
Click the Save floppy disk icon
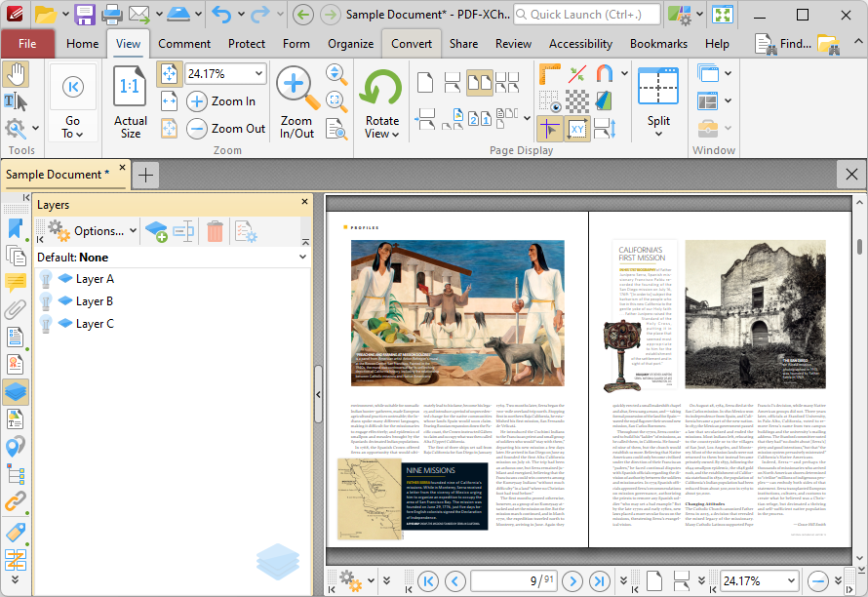click(x=85, y=15)
